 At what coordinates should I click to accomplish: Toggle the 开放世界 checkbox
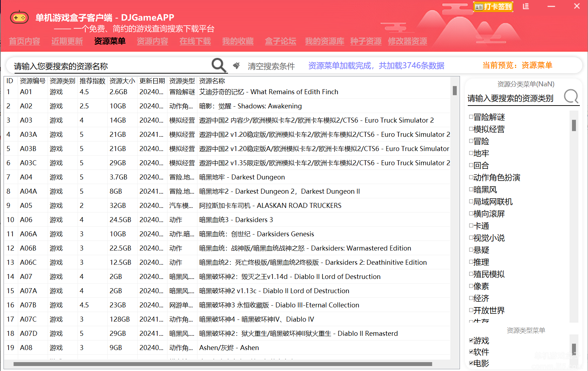click(471, 310)
